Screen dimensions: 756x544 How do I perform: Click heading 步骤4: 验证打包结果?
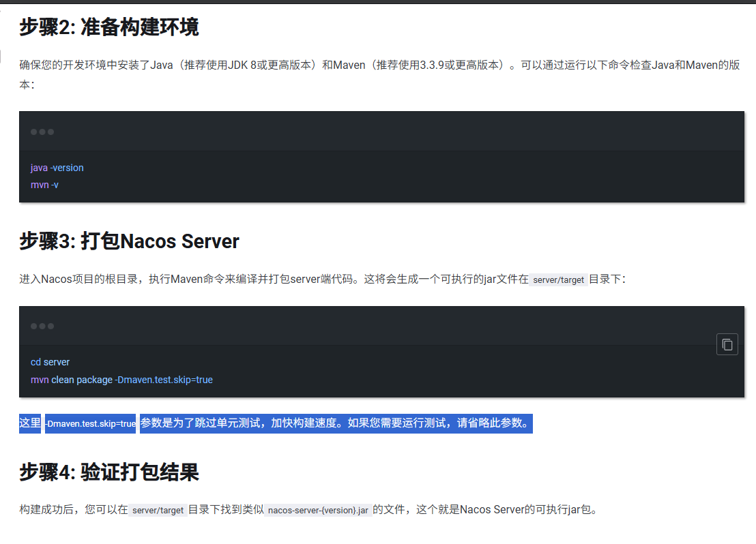109,472
